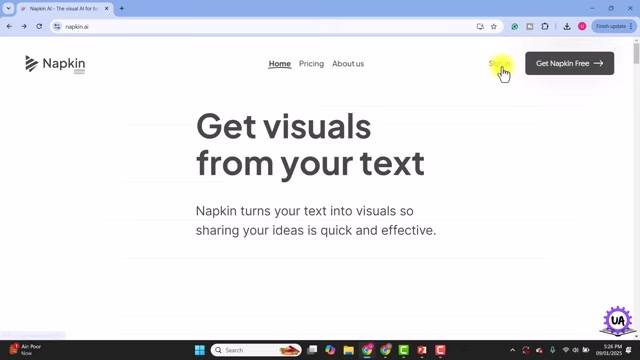Open the About us nav link
The width and height of the screenshot is (640, 360).
click(348, 64)
